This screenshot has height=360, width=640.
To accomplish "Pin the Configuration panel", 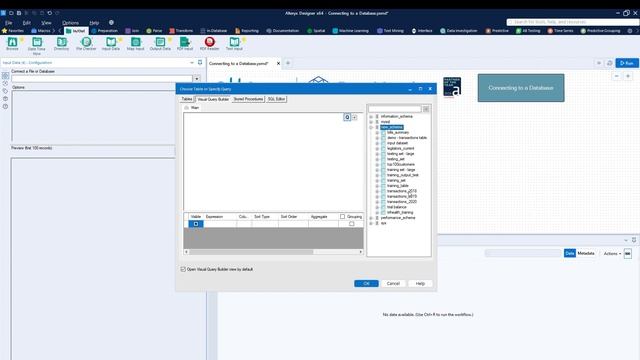I will coord(200,62).
